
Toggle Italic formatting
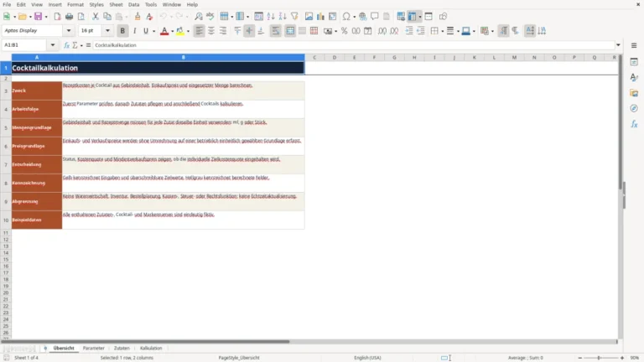click(x=134, y=31)
